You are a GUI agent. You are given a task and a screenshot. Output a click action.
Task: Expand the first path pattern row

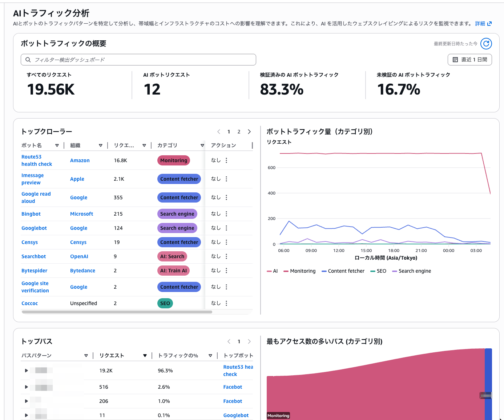coord(26,371)
